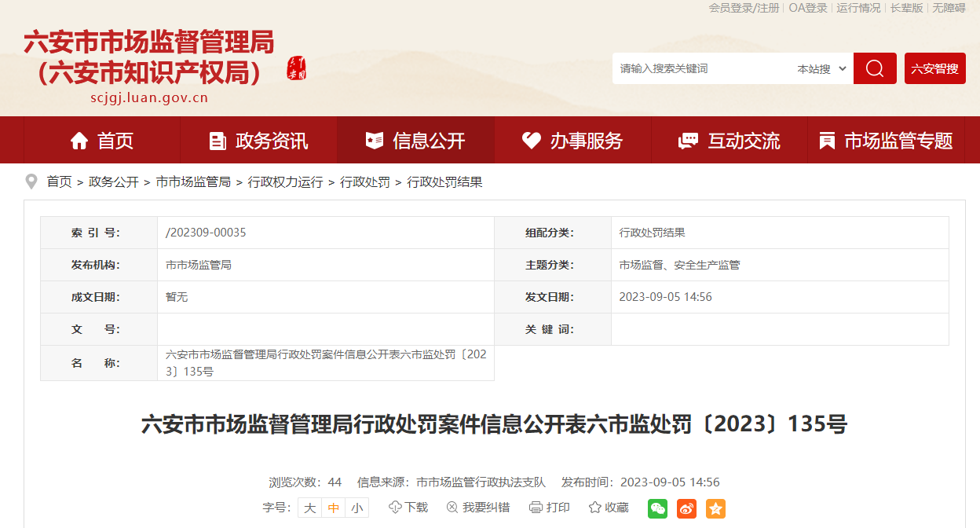
Task: Click the printer icon
Action: click(536, 508)
